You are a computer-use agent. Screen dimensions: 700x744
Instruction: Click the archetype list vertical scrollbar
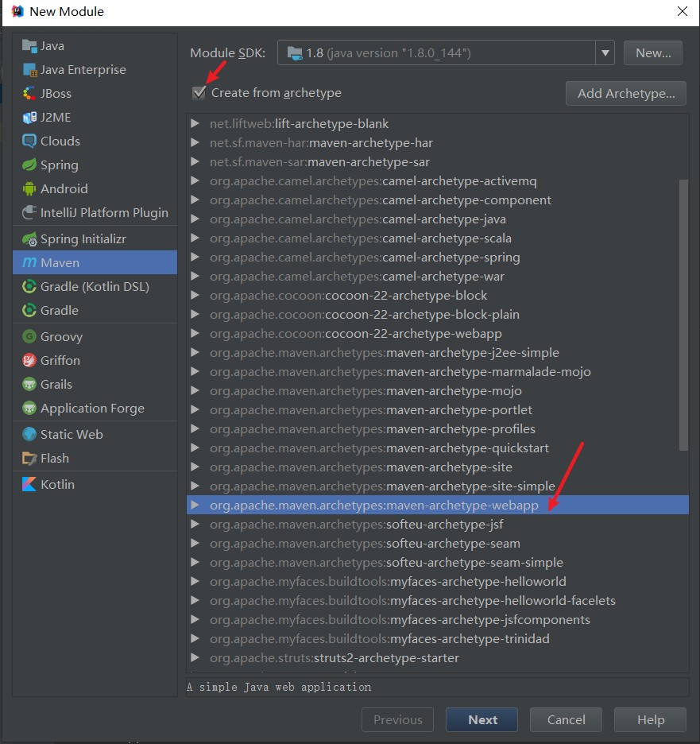(x=683, y=315)
